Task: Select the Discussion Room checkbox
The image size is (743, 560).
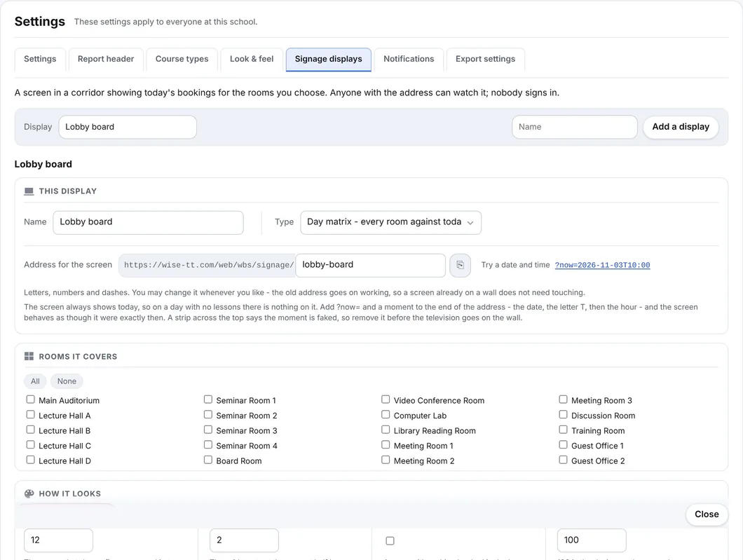Action: click(x=563, y=414)
